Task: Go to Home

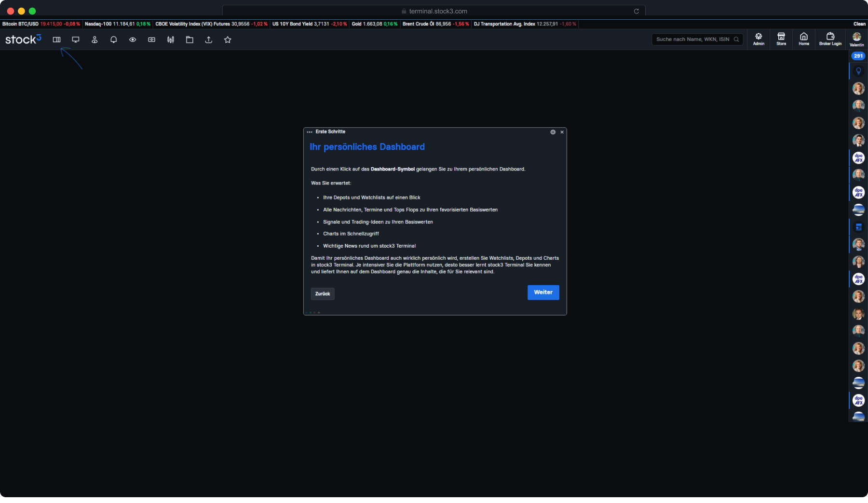Action: (804, 39)
